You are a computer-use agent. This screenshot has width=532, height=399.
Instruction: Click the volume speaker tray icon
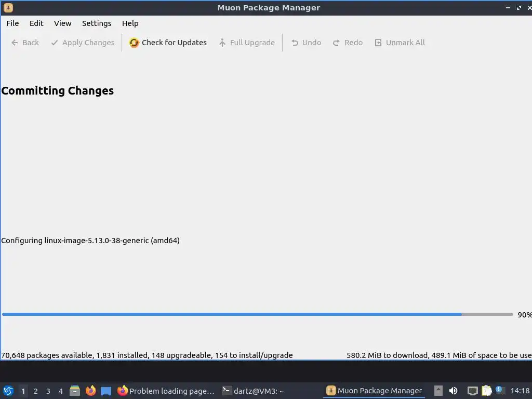pos(453,391)
